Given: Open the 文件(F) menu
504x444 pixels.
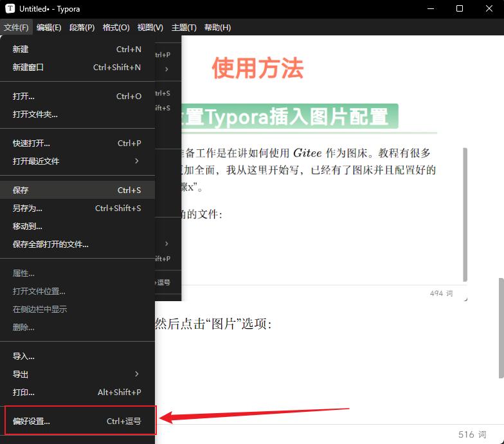Looking at the screenshot, I should 16,27.
